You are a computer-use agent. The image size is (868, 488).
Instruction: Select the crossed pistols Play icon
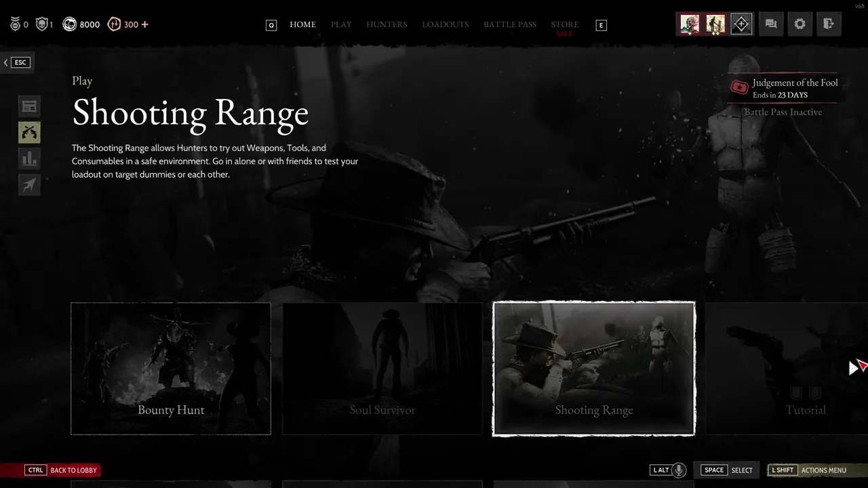tap(29, 132)
